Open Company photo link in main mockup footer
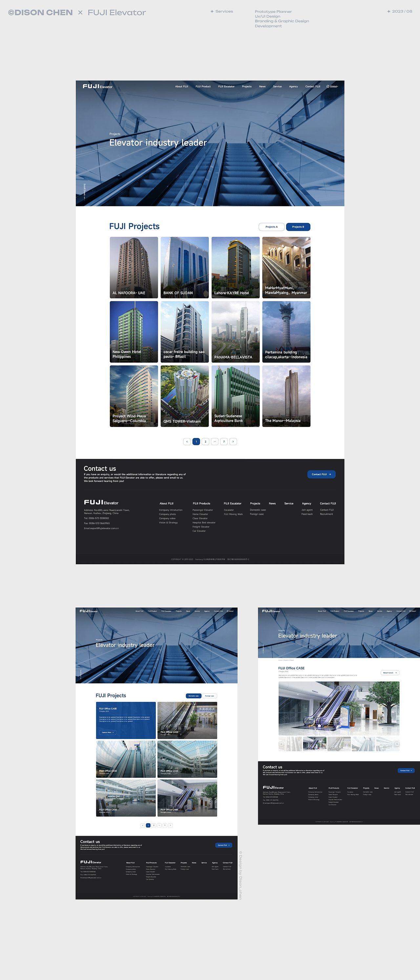Image resolution: width=420 pixels, height=980 pixels. click(x=168, y=514)
